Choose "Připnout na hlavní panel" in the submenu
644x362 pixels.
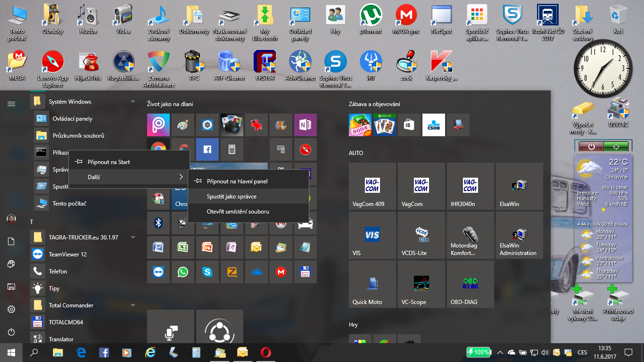pyautogui.click(x=237, y=181)
